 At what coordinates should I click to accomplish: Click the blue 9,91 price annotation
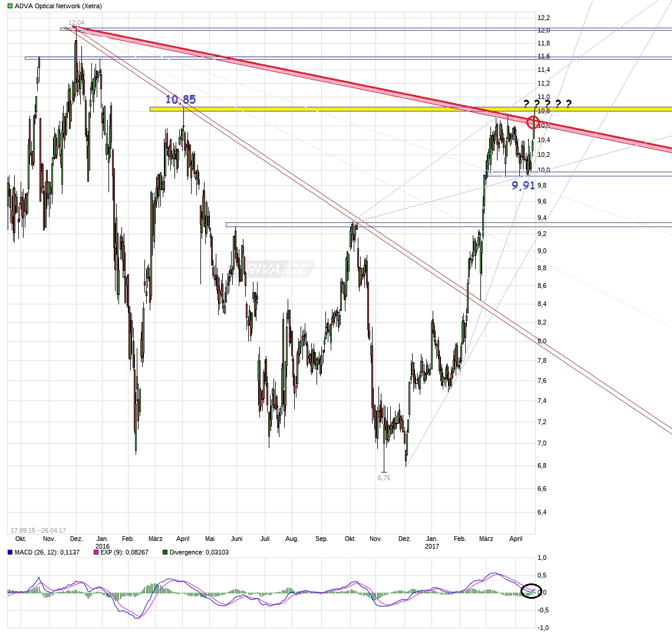(x=523, y=185)
